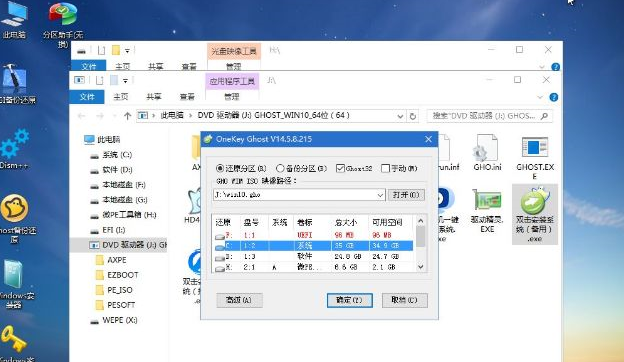Toggle the Ghost32 checkbox
The image size is (624, 362).
354,168
